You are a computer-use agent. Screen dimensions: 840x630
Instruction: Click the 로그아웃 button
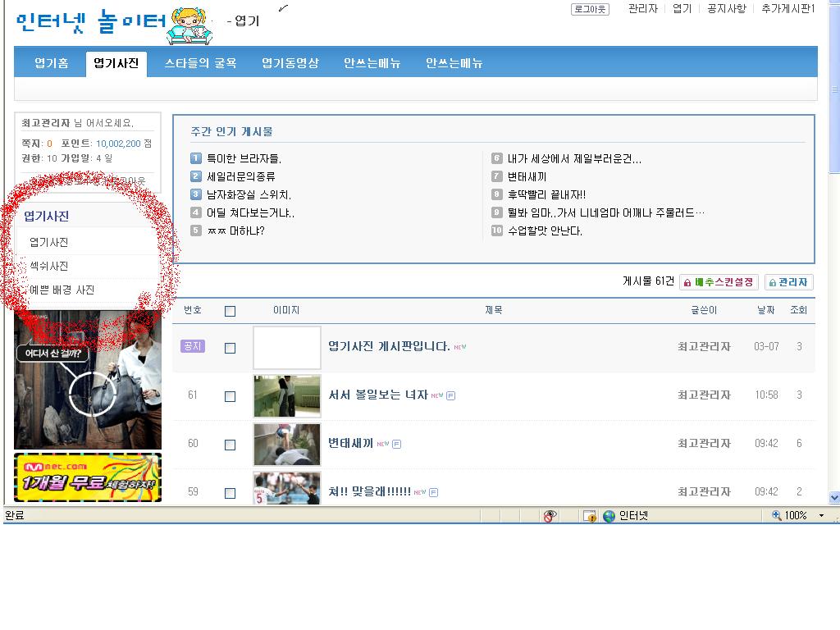pos(590,9)
